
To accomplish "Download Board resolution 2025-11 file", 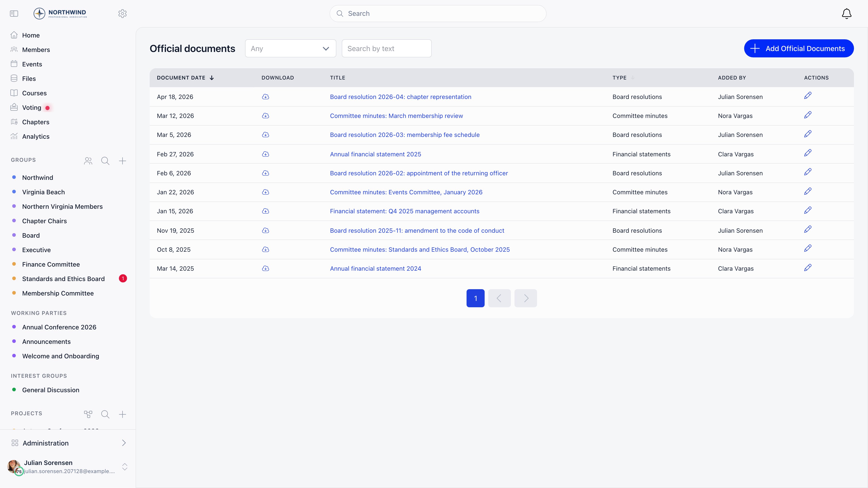I will coord(266,230).
